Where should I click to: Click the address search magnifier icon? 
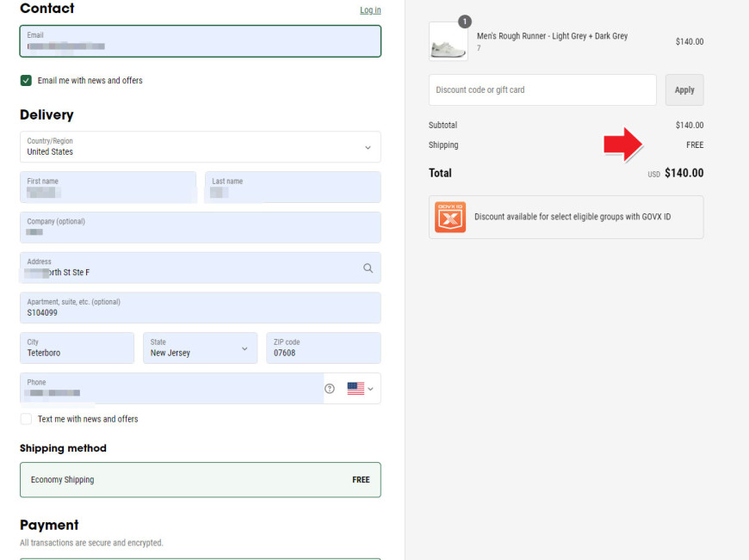click(368, 268)
